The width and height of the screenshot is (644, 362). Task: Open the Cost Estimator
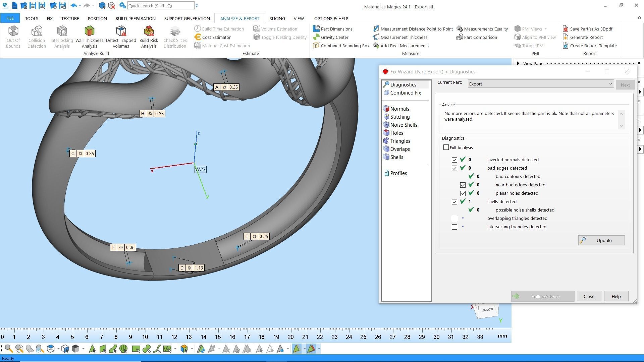pyautogui.click(x=213, y=37)
